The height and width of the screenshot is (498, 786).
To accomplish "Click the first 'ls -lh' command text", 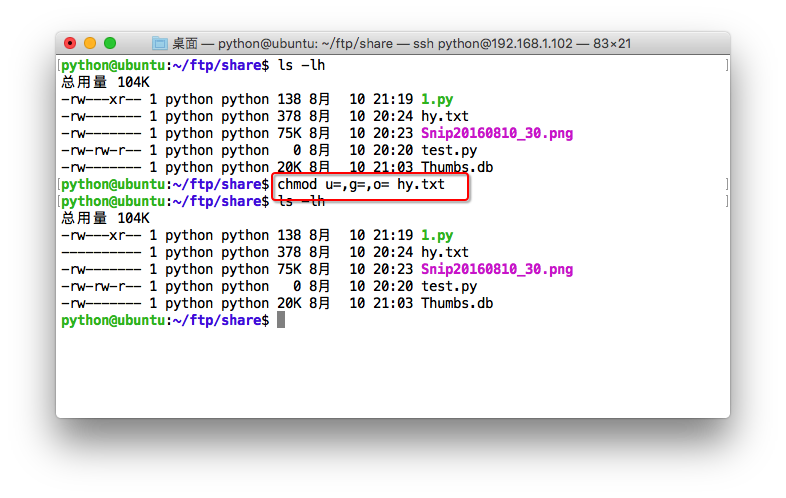I will point(301,65).
